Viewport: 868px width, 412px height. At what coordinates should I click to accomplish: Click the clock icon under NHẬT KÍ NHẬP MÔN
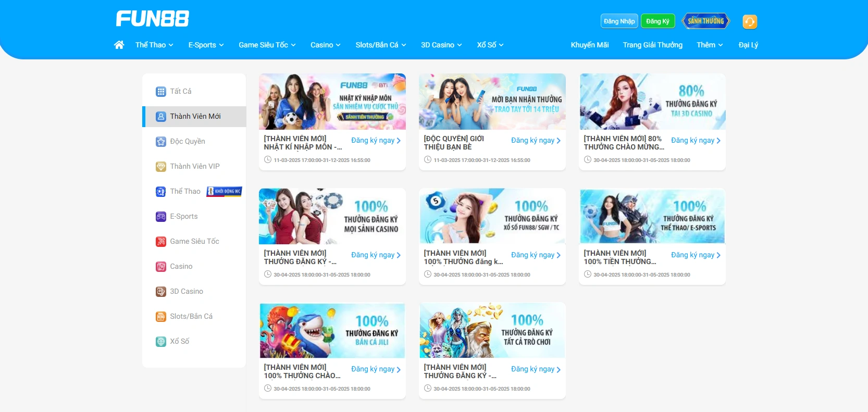tap(268, 159)
